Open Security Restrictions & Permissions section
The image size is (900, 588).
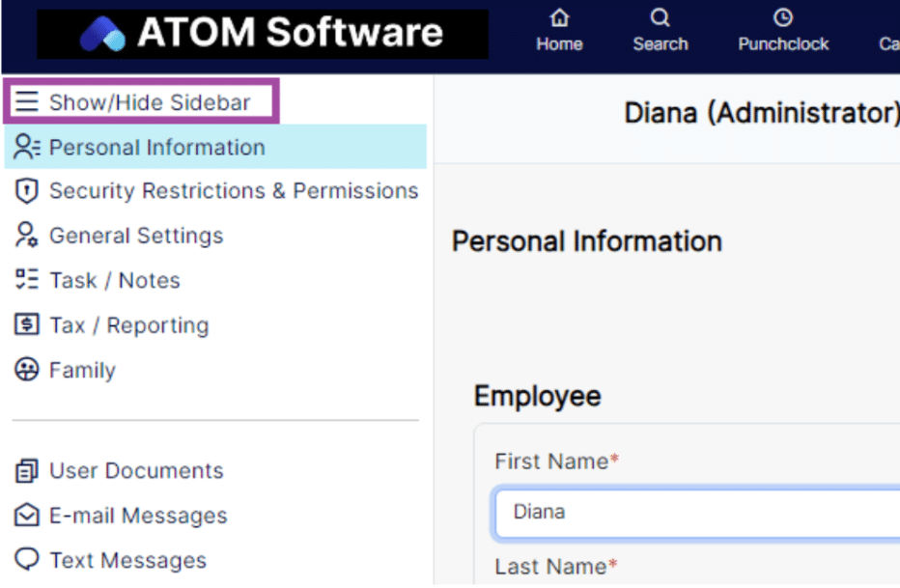234,191
